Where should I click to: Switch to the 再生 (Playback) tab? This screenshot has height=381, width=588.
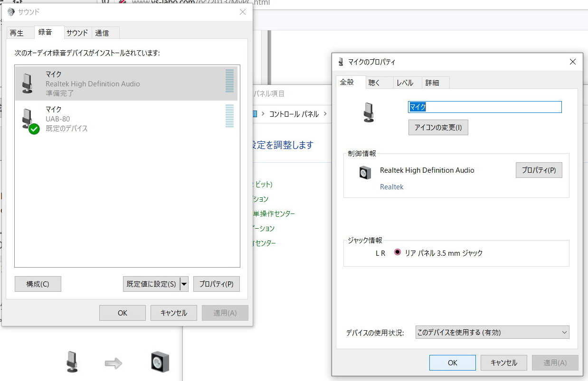pyautogui.click(x=17, y=33)
